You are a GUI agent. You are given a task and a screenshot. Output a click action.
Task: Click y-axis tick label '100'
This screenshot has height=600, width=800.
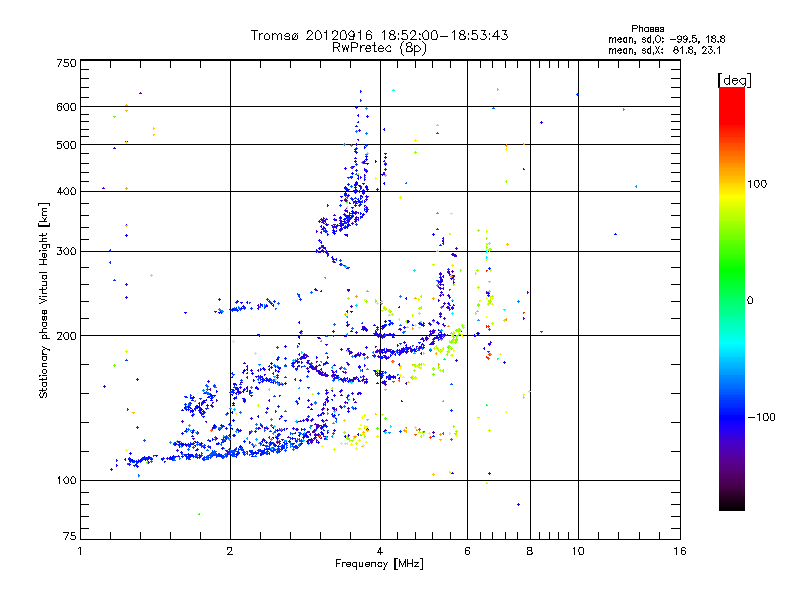pos(67,480)
